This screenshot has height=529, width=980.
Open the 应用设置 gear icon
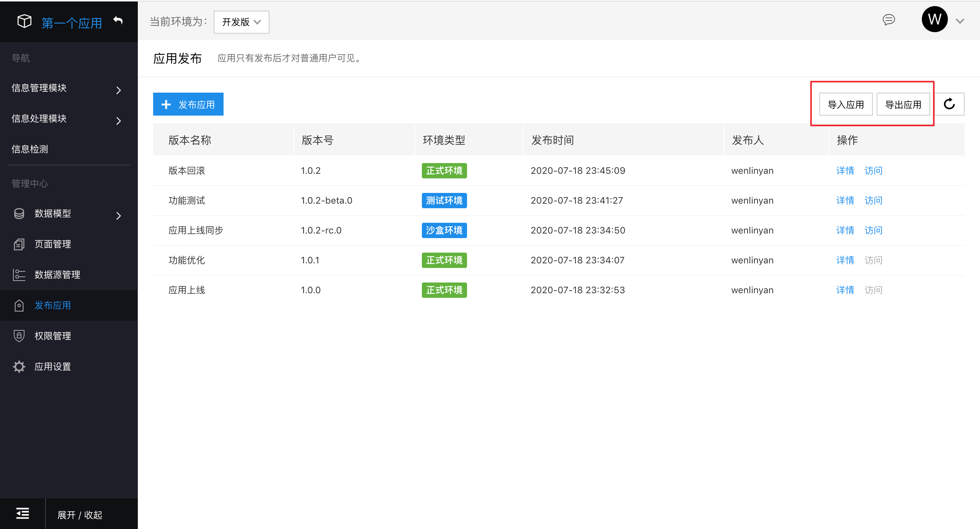click(x=19, y=366)
